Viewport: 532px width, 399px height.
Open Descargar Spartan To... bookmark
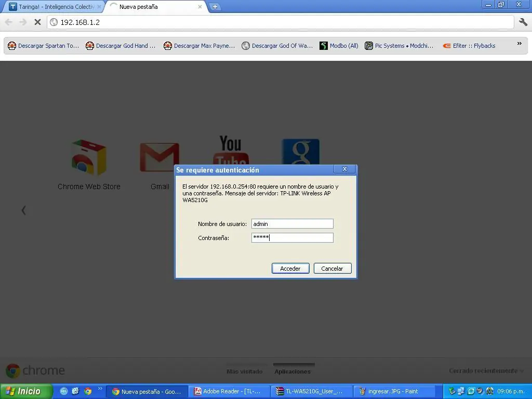[44, 46]
